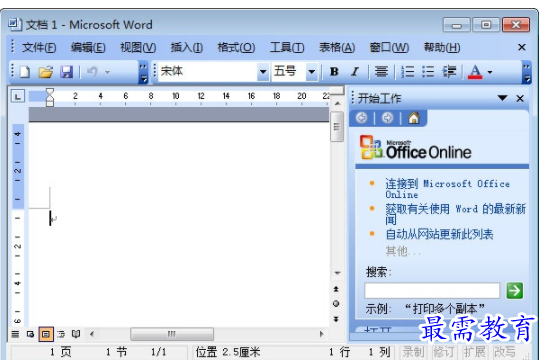Click the vertical scrollbar up arrow
The height and width of the screenshot is (360, 543).
pos(338,104)
